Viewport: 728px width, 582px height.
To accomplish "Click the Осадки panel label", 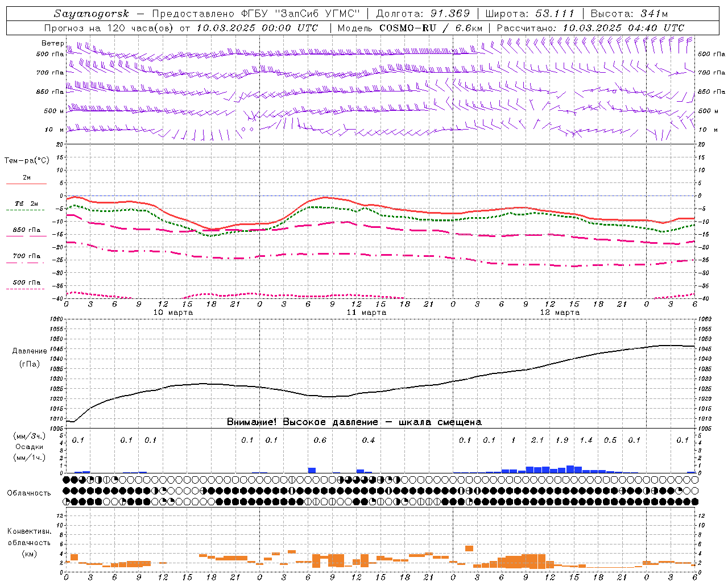I will point(29,447).
